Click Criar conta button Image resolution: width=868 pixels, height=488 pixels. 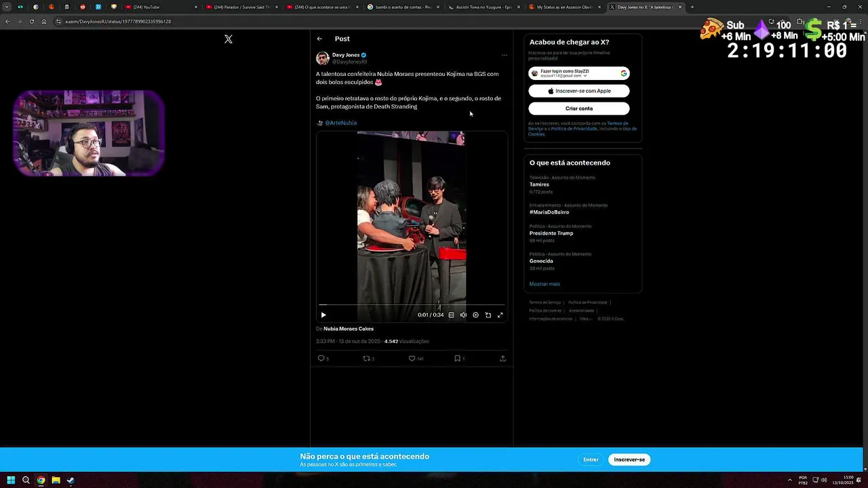(x=579, y=108)
